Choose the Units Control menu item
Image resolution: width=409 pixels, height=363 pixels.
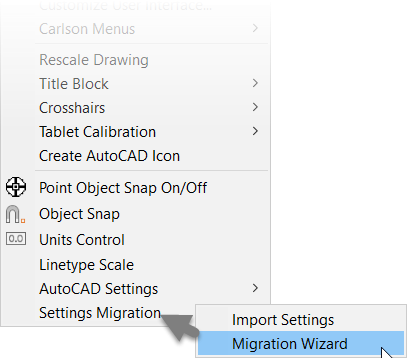(x=82, y=240)
